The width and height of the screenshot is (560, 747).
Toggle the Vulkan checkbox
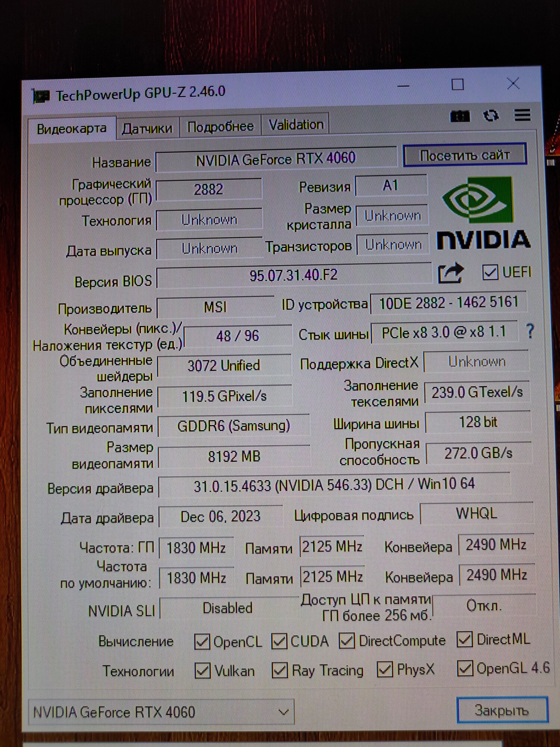tap(202, 671)
